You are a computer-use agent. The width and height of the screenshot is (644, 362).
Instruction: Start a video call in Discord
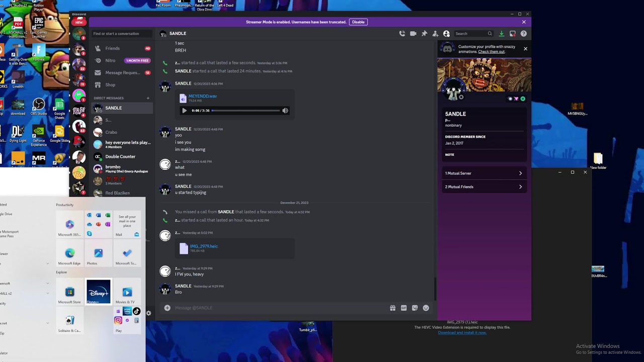click(413, 34)
